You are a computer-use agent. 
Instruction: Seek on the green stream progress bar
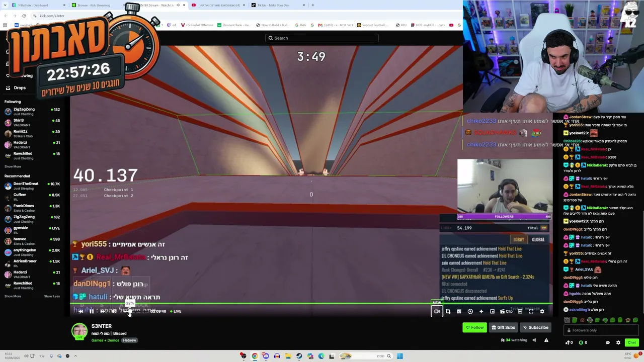coord(311,304)
